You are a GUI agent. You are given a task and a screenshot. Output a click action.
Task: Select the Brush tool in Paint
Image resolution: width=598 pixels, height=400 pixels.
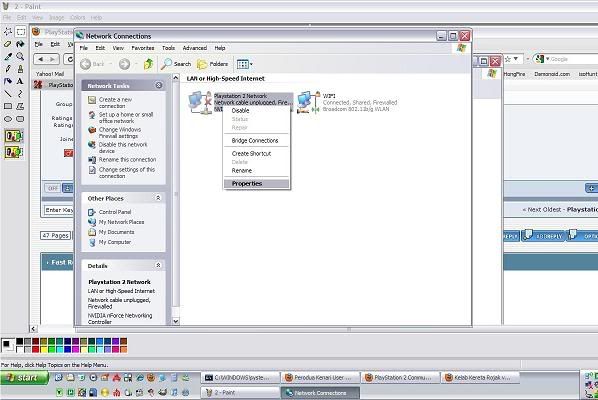click(20, 69)
